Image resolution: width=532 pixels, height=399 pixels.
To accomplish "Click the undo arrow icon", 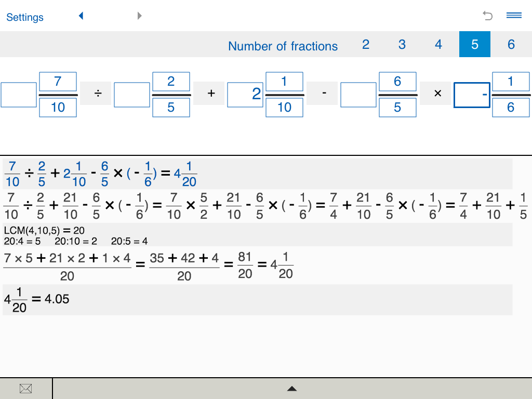I will click(487, 16).
